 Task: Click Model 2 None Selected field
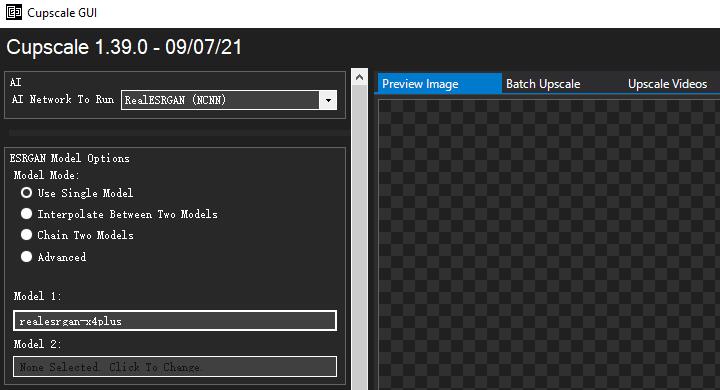(x=175, y=367)
